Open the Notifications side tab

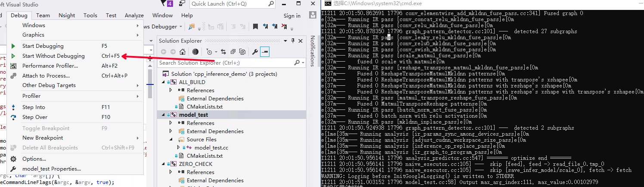click(313, 52)
